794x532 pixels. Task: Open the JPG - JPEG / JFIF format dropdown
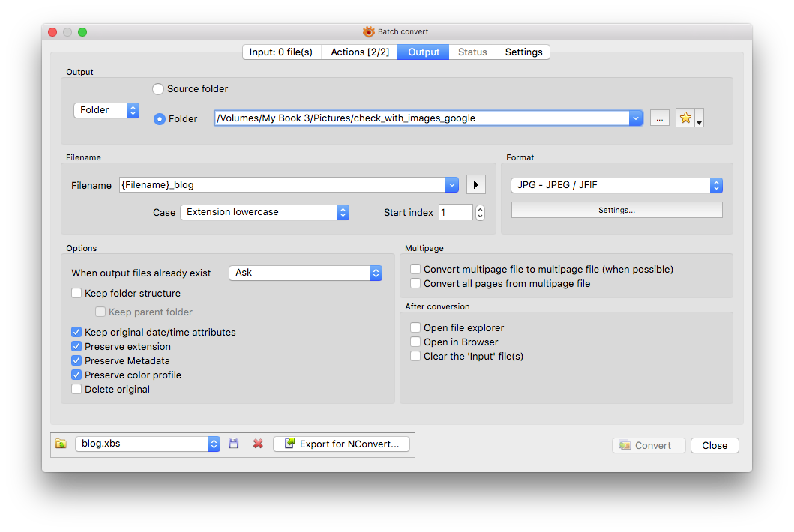(x=617, y=185)
